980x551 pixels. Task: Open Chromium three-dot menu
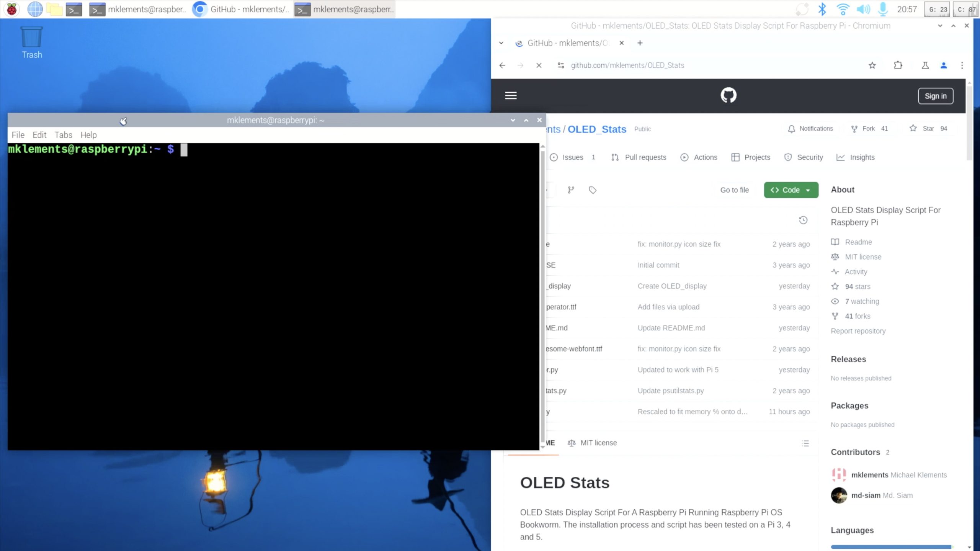pyautogui.click(x=962, y=65)
